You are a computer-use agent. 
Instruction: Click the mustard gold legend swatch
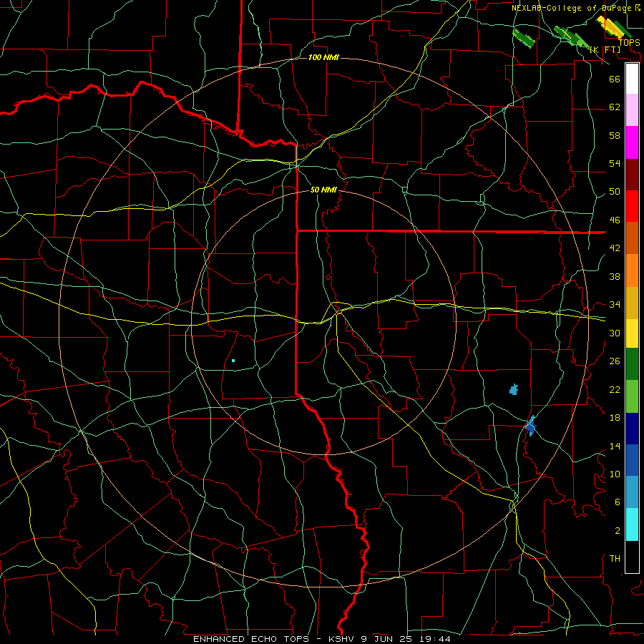[632, 303]
